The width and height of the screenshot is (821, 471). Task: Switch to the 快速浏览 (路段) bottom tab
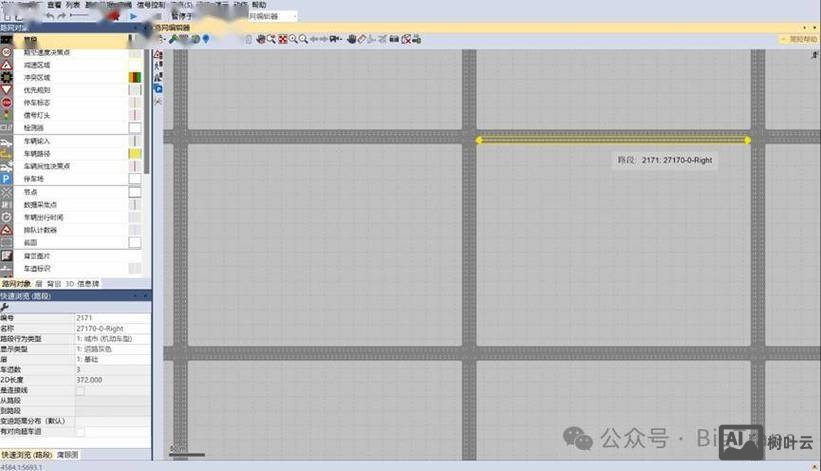click(26, 455)
